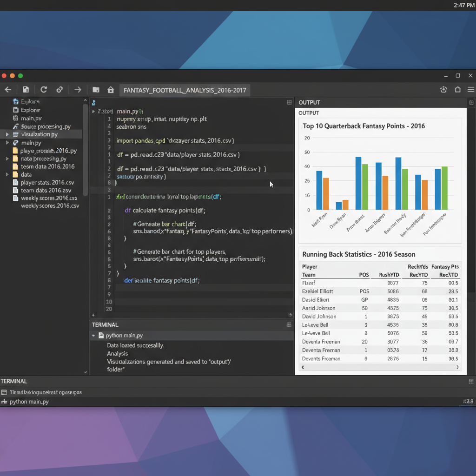
Task: Switch to the OUTPUT panel tab
Action: (309, 102)
